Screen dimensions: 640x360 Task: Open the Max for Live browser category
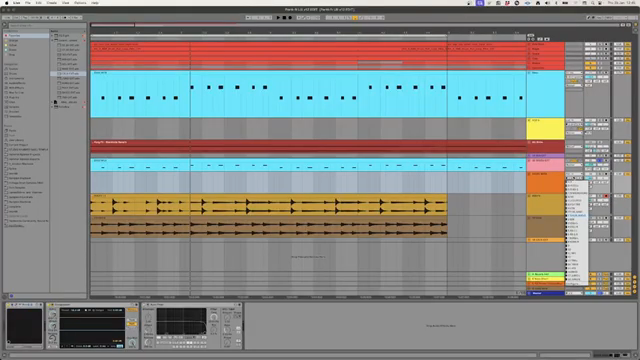(x=16, y=93)
